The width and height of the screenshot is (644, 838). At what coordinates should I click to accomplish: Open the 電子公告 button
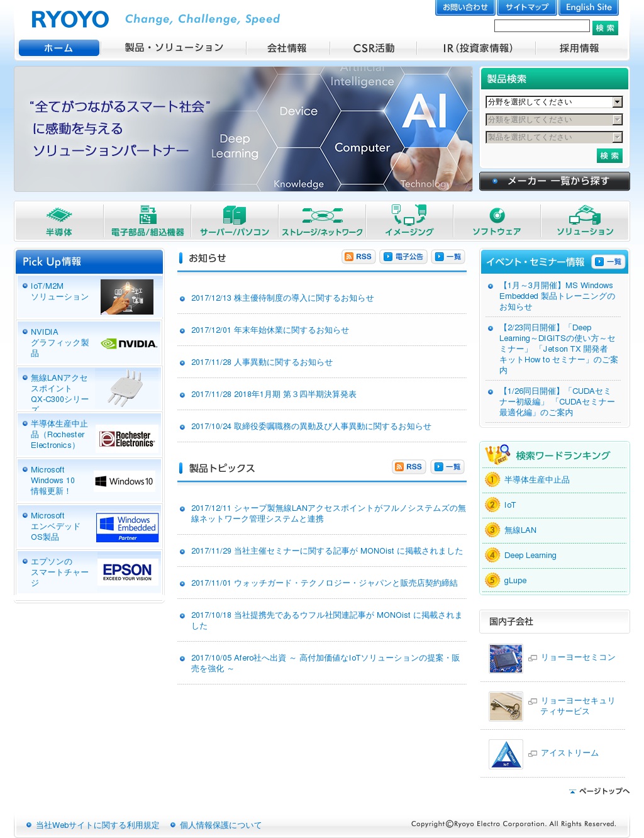pos(403,257)
